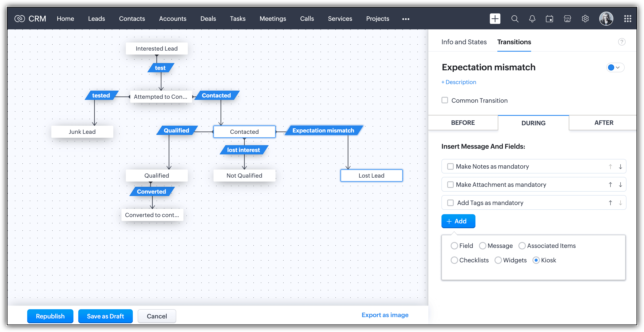Viewport: 644px width, 332px height.
Task: Open the marketplace store icon
Action: [567, 19]
